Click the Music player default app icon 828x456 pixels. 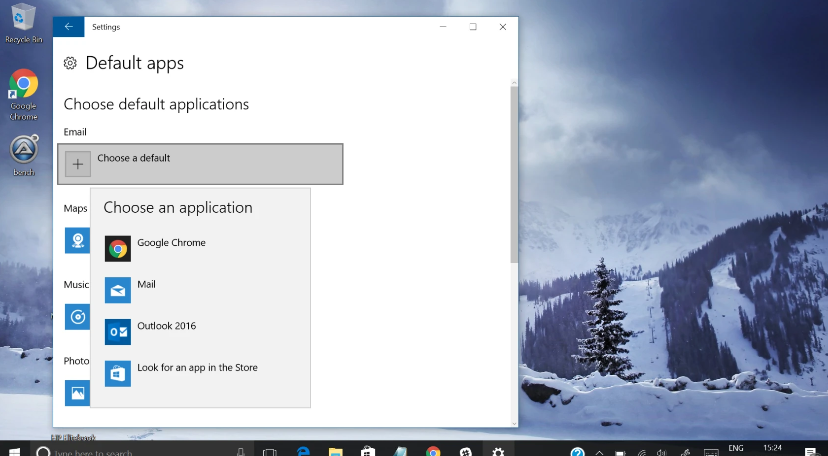coord(76,316)
